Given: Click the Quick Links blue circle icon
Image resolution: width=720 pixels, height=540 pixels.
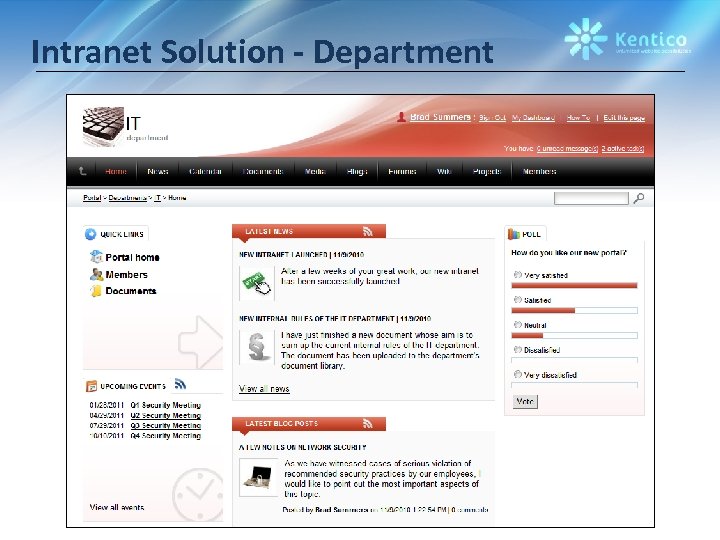Looking at the screenshot, I should (x=90, y=234).
